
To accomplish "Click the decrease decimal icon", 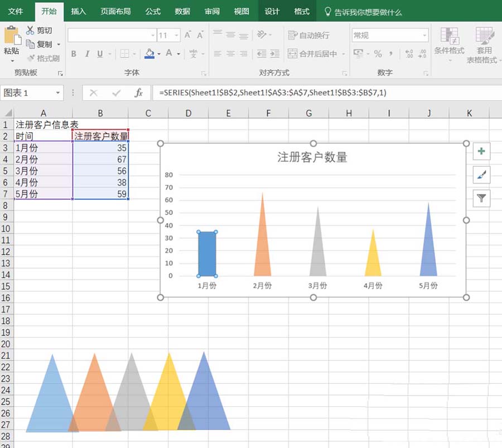I will tap(422, 54).
